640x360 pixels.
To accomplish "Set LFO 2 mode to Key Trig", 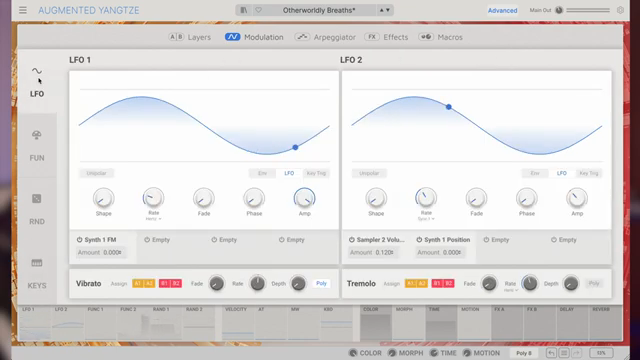I will (589, 173).
